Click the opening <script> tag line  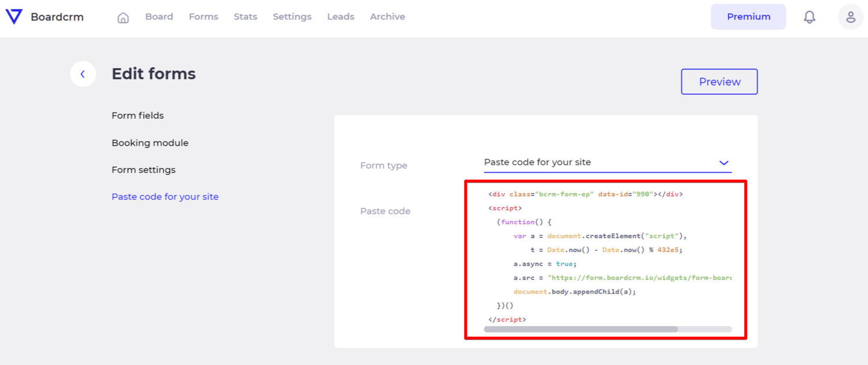505,208
